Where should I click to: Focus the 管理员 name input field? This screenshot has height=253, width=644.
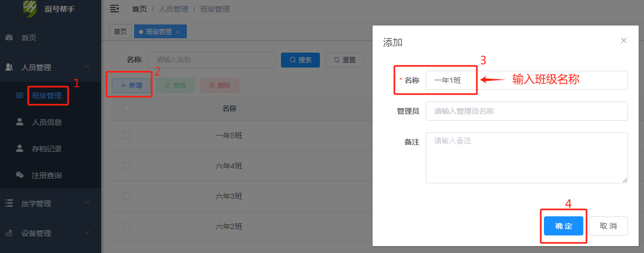click(527, 111)
